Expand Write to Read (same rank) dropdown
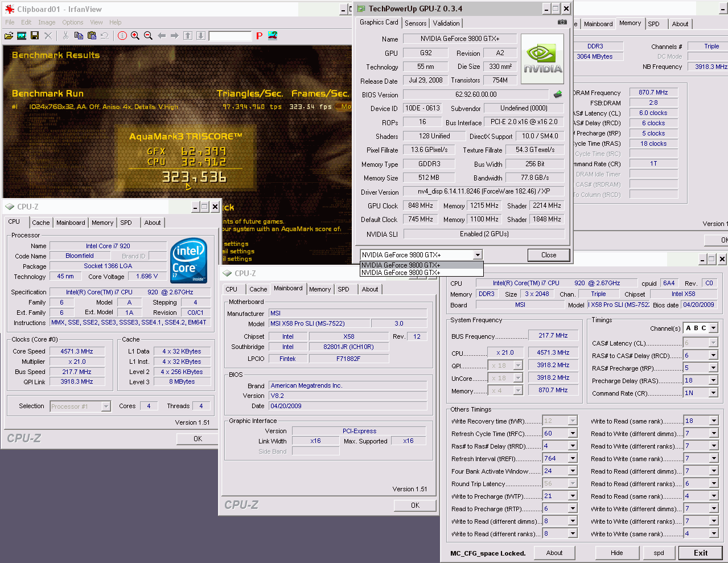 [x=714, y=421]
